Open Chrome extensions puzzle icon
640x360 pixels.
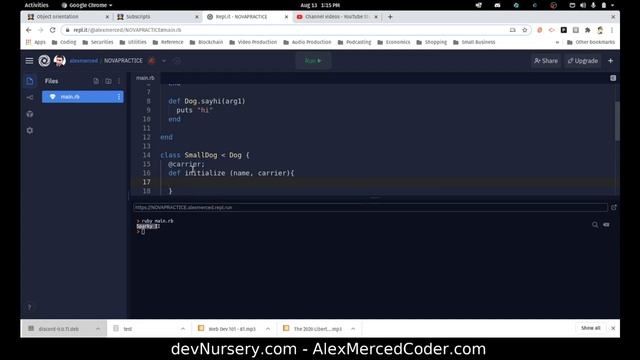(x=588, y=30)
